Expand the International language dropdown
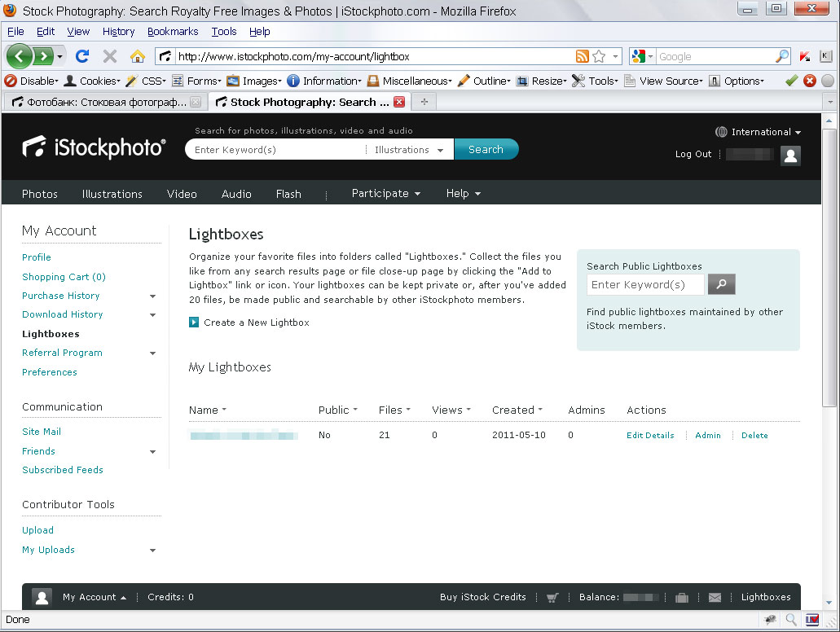The height and width of the screenshot is (632, 840). pyautogui.click(x=766, y=132)
